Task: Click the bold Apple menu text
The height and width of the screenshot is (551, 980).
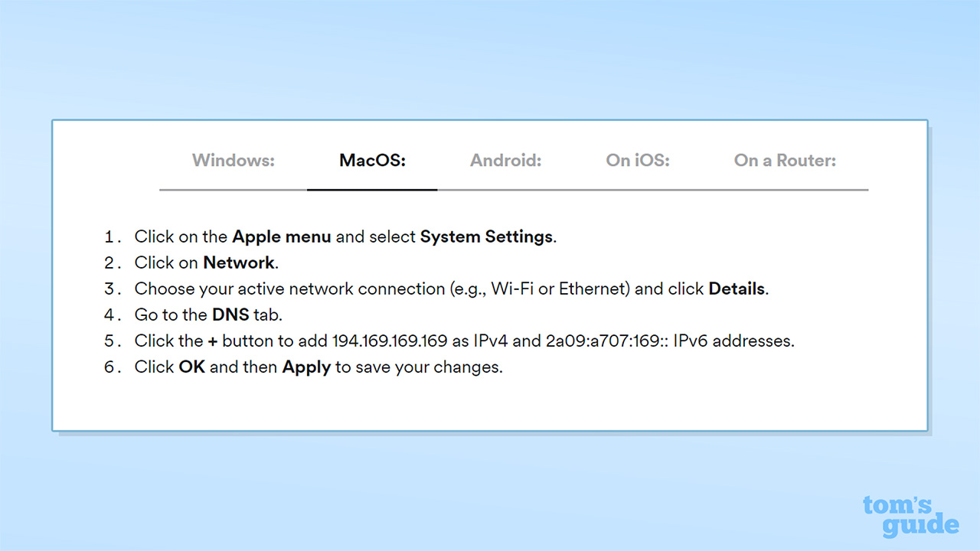Action: point(282,236)
